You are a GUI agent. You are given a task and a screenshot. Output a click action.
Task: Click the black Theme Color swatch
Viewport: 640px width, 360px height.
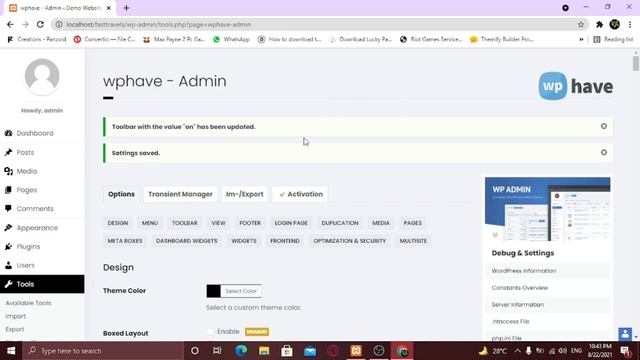[213, 291]
